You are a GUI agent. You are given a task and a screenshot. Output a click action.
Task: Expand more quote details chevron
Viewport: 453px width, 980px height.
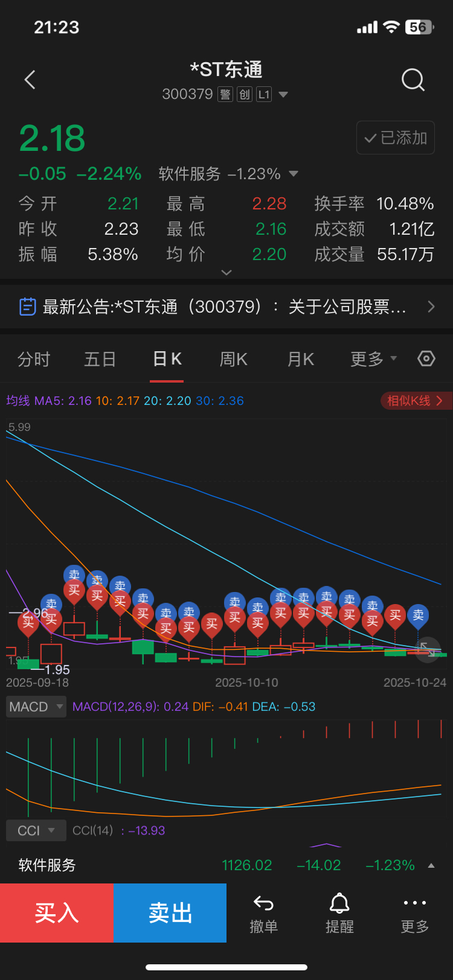pyautogui.click(x=226, y=273)
